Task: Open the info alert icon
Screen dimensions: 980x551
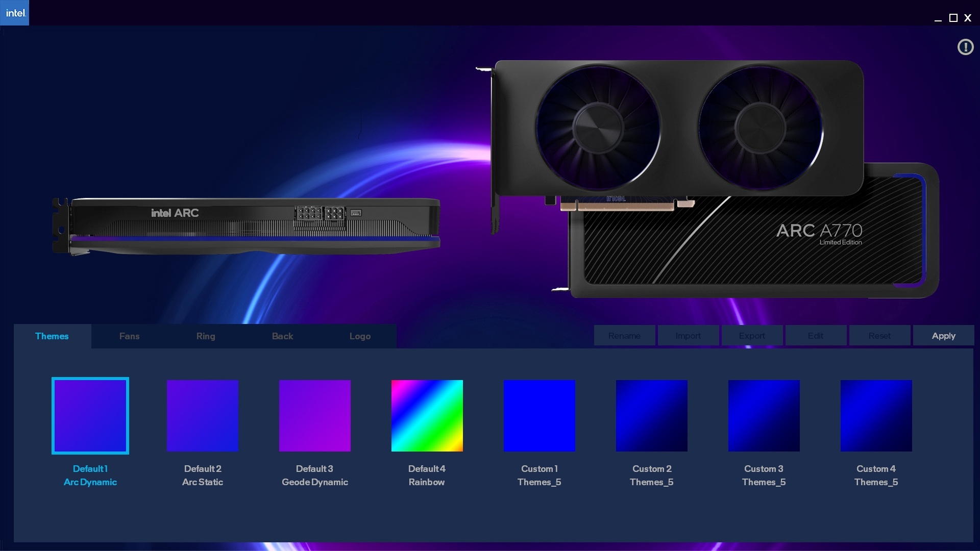Action: coord(965,47)
